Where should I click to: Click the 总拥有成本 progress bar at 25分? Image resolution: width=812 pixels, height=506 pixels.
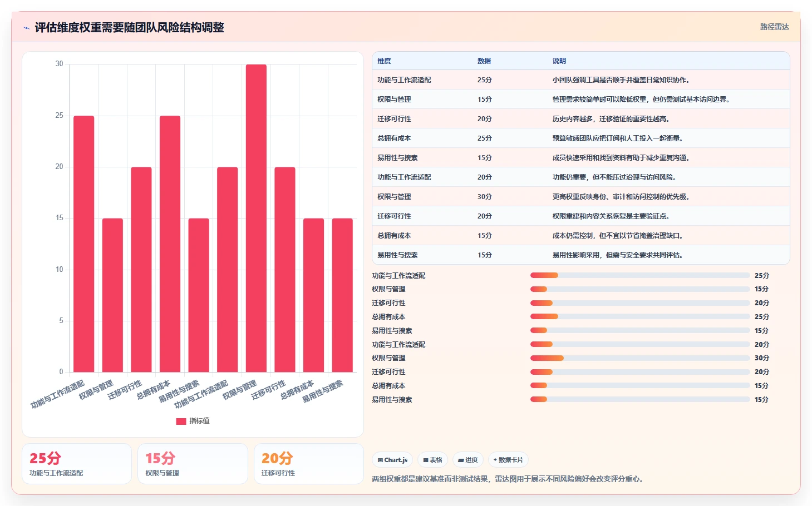(x=640, y=316)
